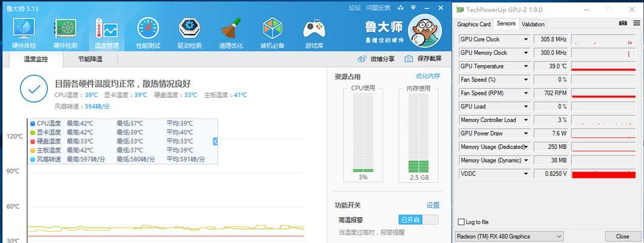Switch to 节能降温 tab
Viewport: 644px width, 243px height.
[x=91, y=59]
